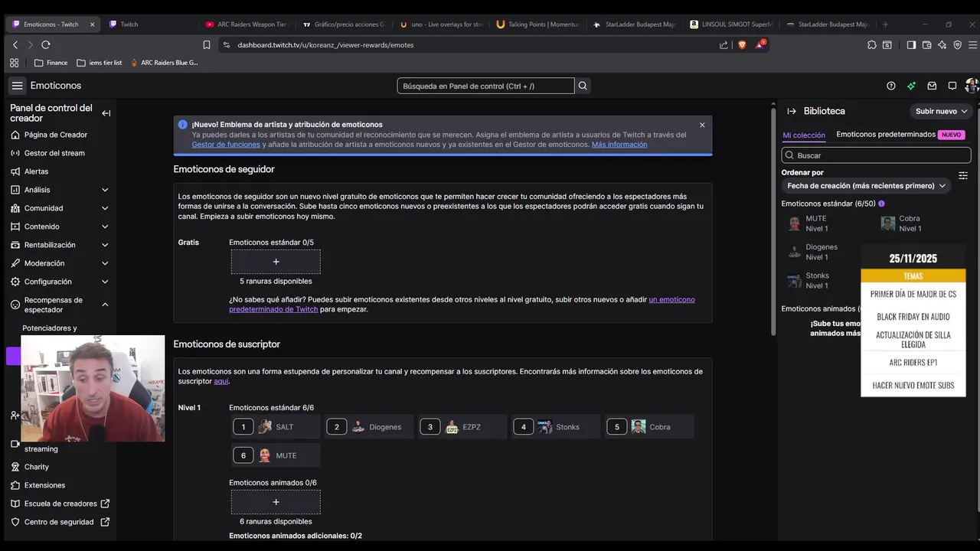Screen dimensions: 980x551
Task: Open Extensiones in sidebar
Action: click(x=44, y=485)
